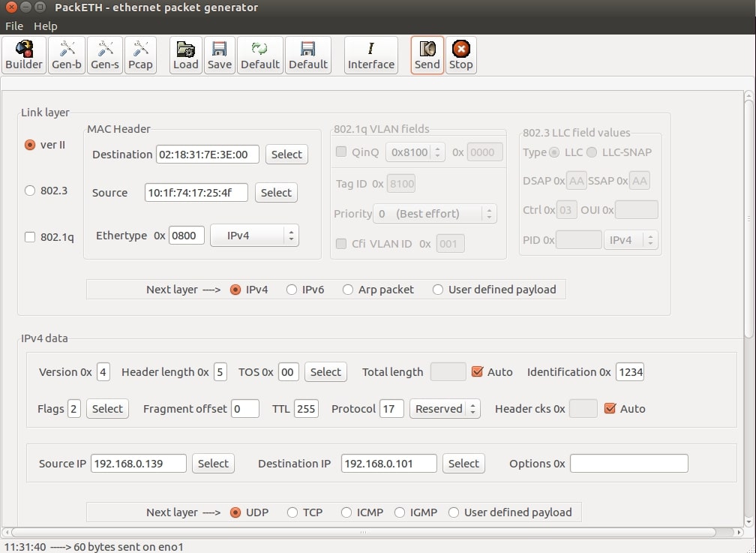Click the horizontal scrollbar at the bottom
The height and width of the screenshot is (553, 756).
point(364,532)
